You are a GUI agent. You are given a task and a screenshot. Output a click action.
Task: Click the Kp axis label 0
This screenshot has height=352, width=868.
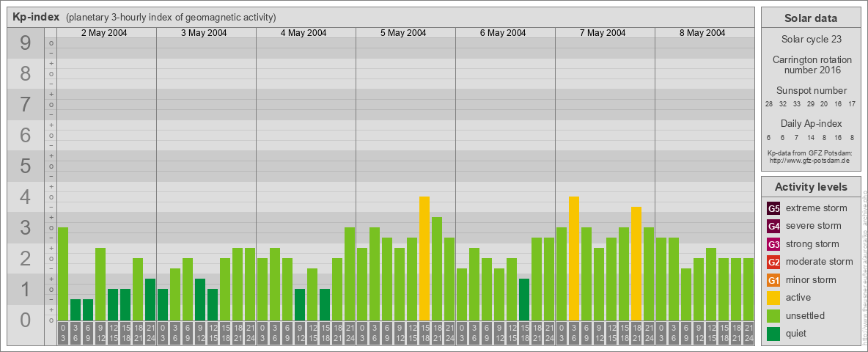[25, 320]
